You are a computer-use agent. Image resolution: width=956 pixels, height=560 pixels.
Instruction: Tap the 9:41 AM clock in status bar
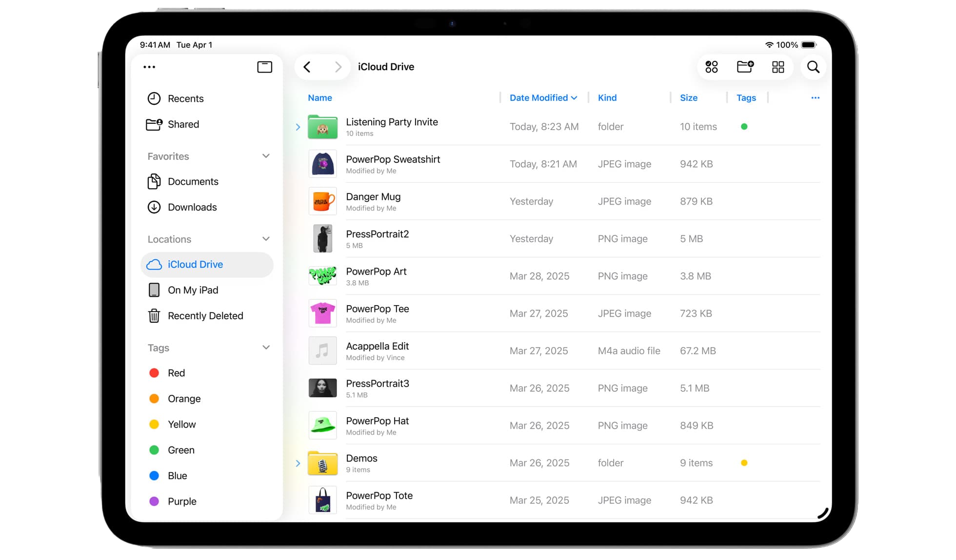pyautogui.click(x=155, y=45)
